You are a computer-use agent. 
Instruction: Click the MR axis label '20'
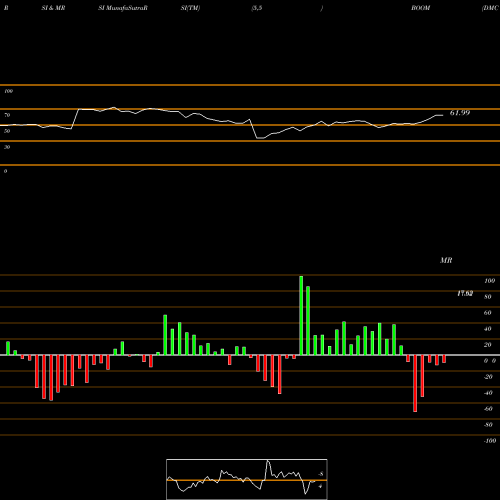point(488,345)
